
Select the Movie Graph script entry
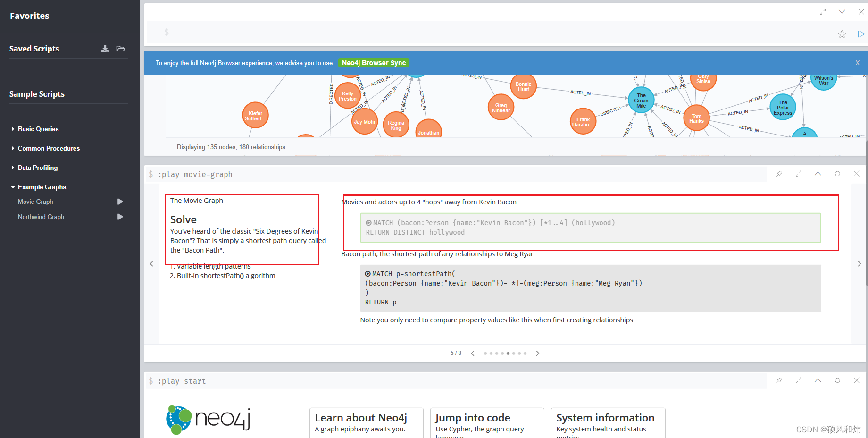35,202
